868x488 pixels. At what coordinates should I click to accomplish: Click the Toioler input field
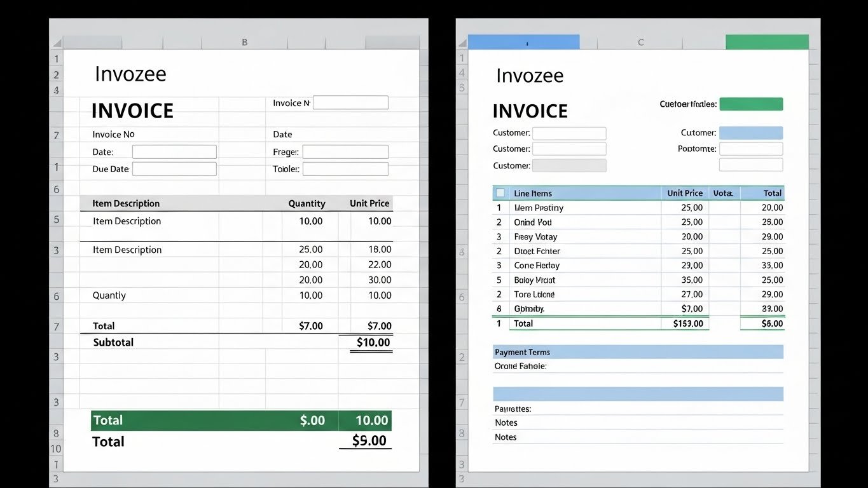tap(345, 168)
